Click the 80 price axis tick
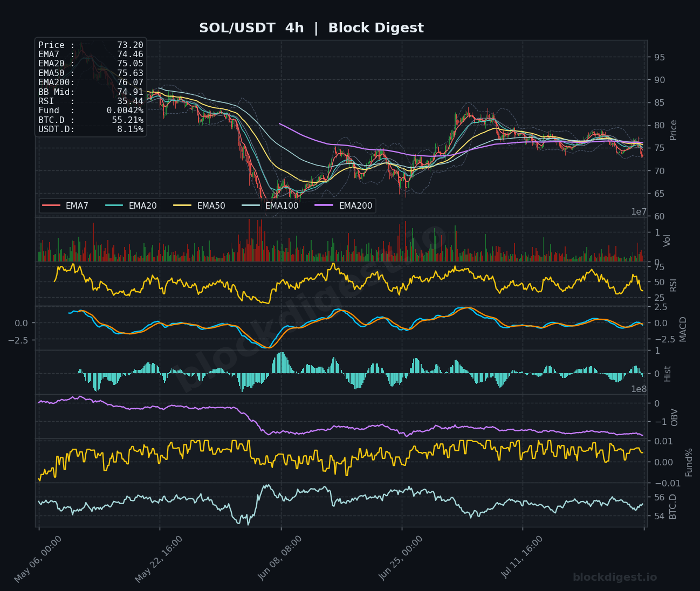Image resolution: width=700 pixels, height=591 pixels. (x=659, y=125)
